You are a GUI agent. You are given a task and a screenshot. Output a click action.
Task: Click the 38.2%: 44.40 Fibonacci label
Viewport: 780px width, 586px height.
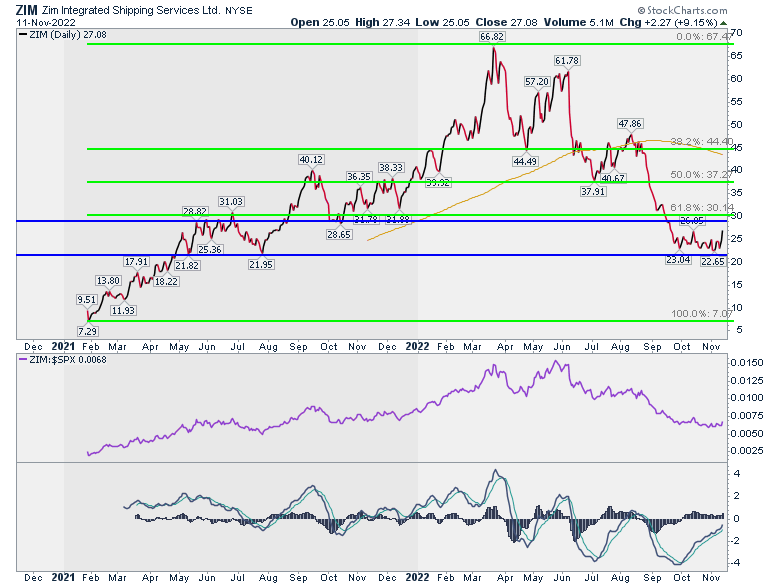[701, 142]
